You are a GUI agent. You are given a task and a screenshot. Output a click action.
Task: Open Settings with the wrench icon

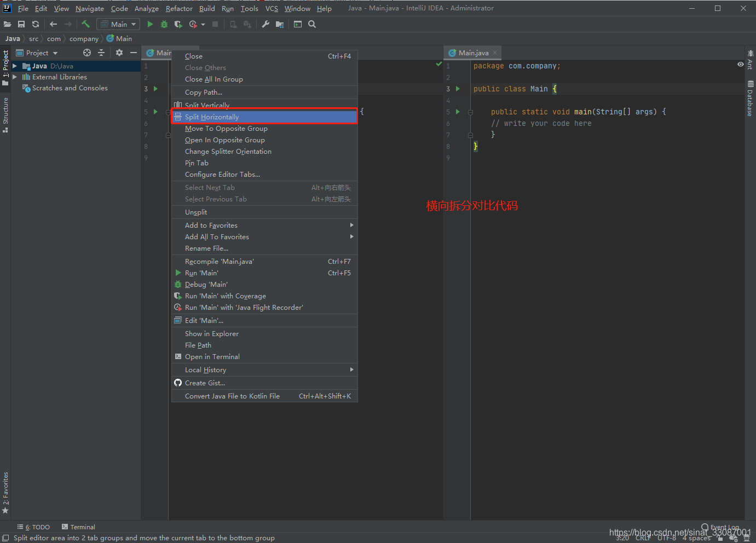coord(266,24)
